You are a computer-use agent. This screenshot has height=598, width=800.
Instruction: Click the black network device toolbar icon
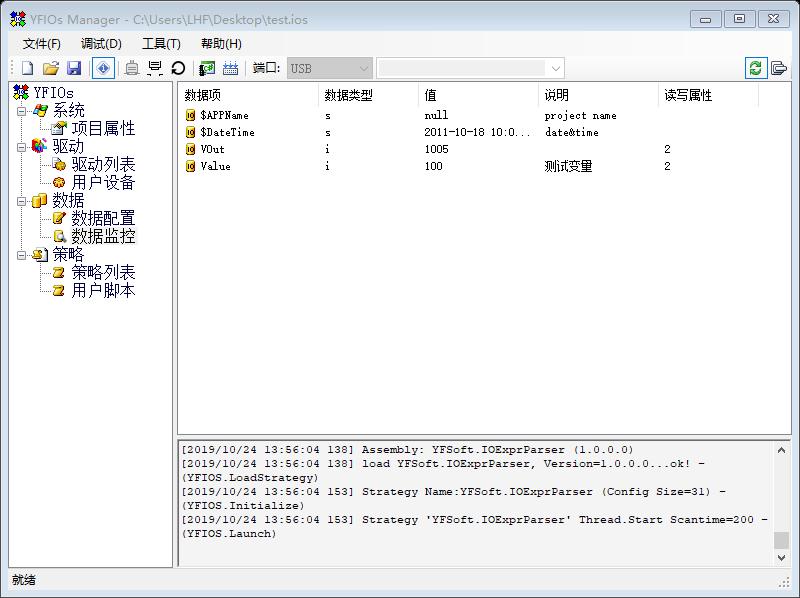pyautogui.click(x=155, y=68)
